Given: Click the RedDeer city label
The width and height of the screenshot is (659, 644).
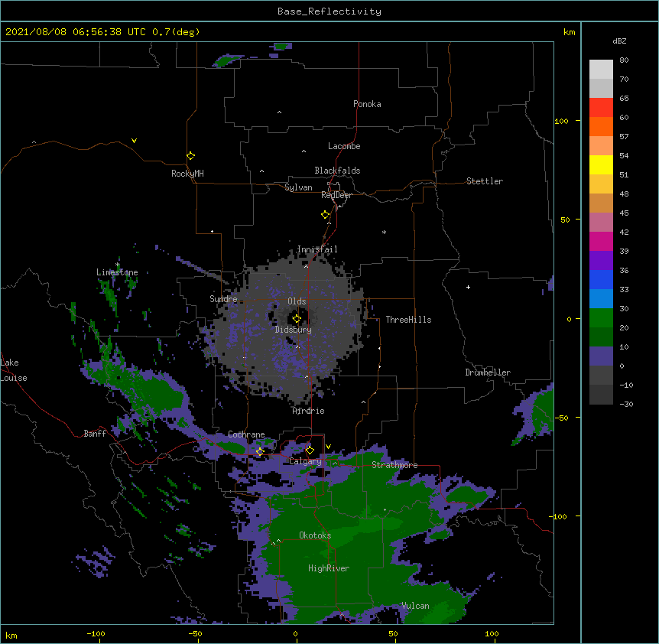Looking at the screenshot, I should point(336,195).
